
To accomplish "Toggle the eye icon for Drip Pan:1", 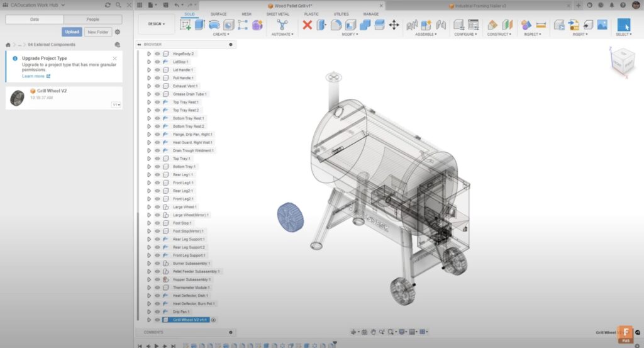I will [x=157, y=312].
